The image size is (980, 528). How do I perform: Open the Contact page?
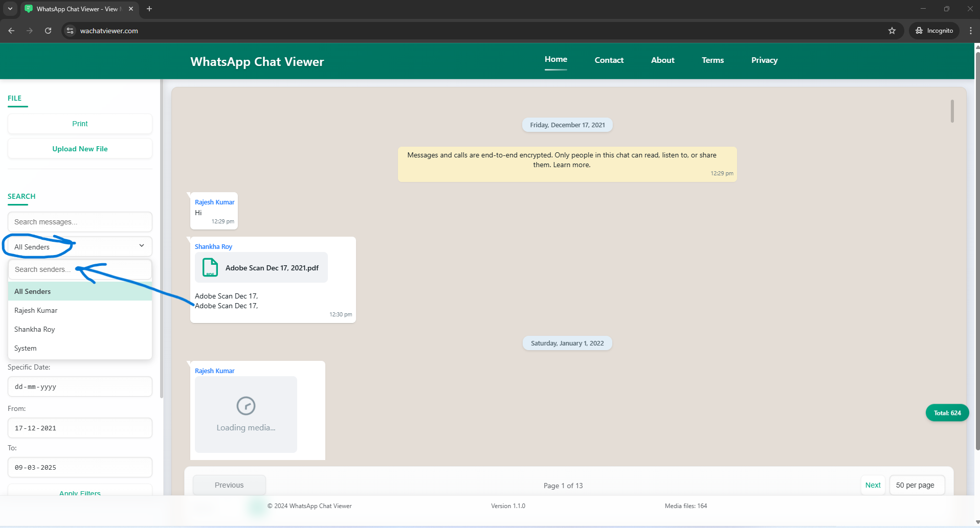click(x=609, y=60)
